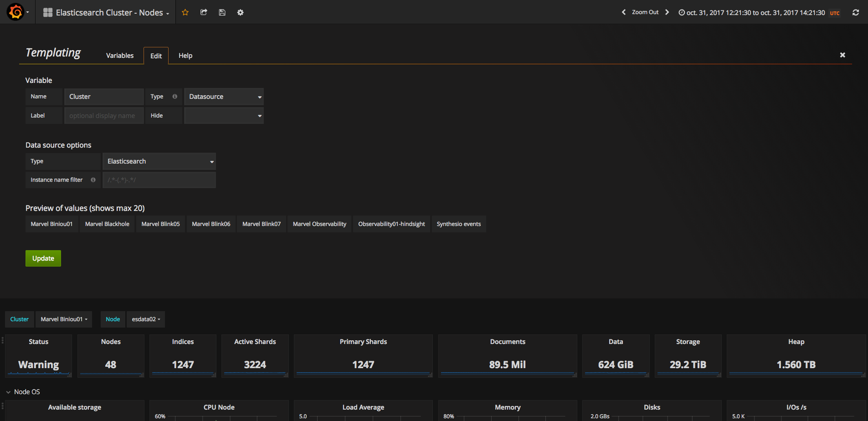Shift time range back with left arrow
This screenshot has width=868, height=421.
pyautogui.click(x=623, y=12)
